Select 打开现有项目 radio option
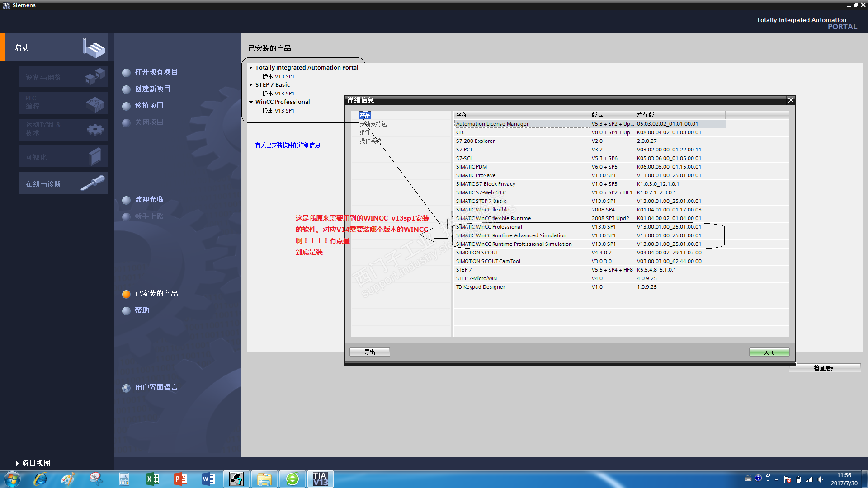868x488 pixels. tap(127, 73)
